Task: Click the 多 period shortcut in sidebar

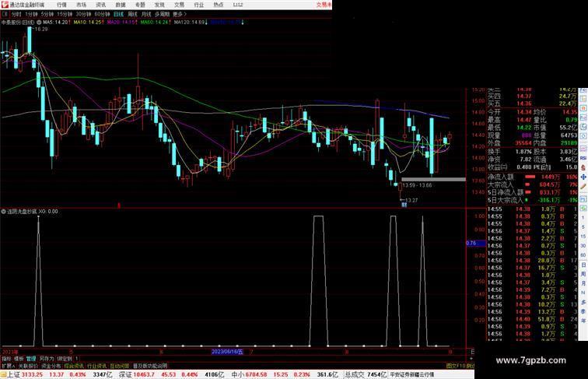Action: (x=583, y=302)
